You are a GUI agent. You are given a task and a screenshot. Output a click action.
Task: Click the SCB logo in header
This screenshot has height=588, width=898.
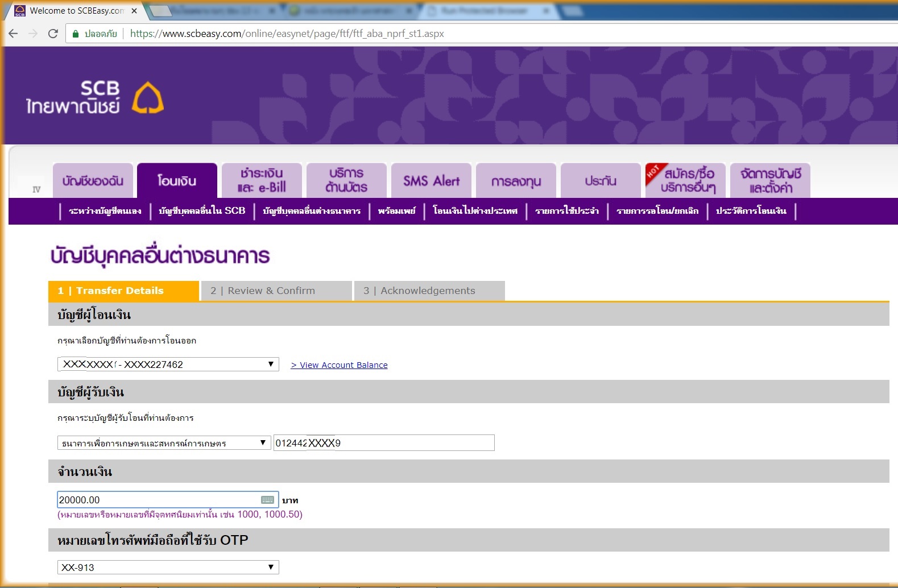(x=95, y=97)
